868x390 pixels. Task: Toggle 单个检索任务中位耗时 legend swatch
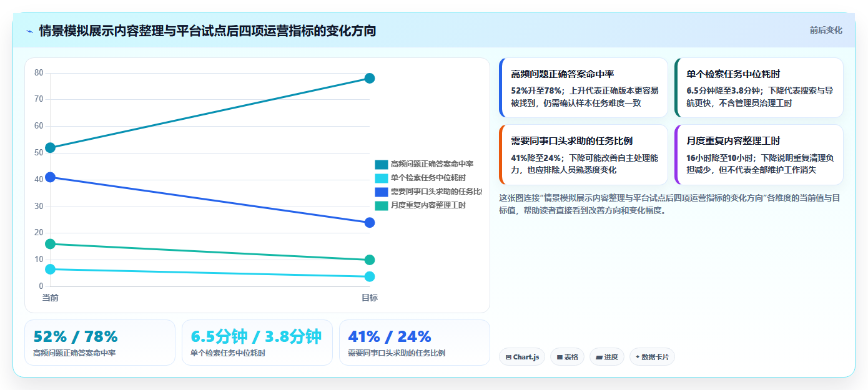[x=382, y=178]
